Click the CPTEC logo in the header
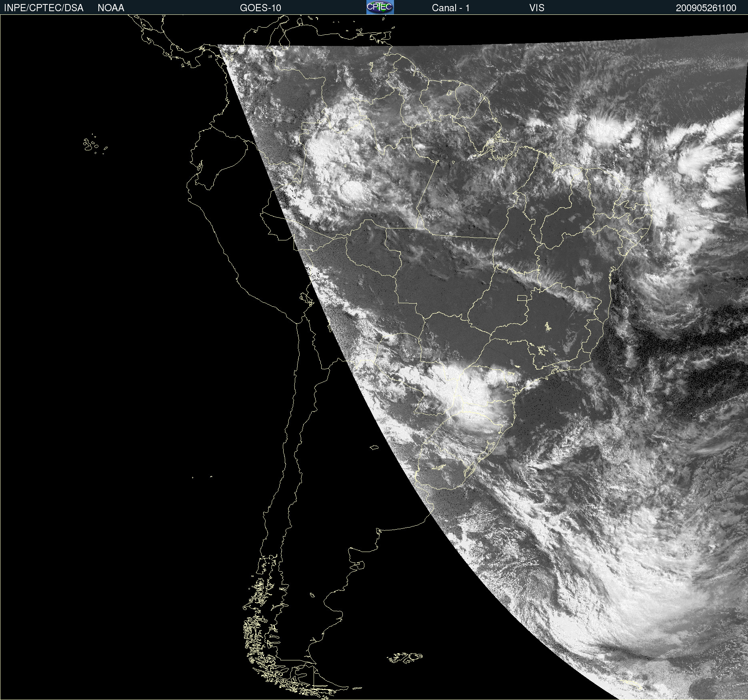The image size is (748, 700). point(380,7)
